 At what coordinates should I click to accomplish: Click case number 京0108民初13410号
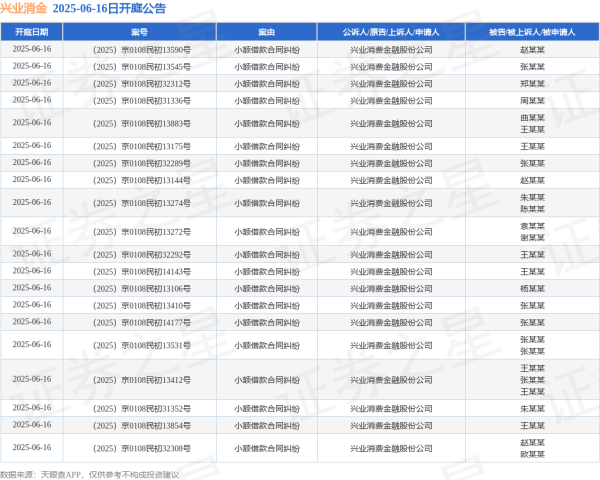click(x=156, y=305)
